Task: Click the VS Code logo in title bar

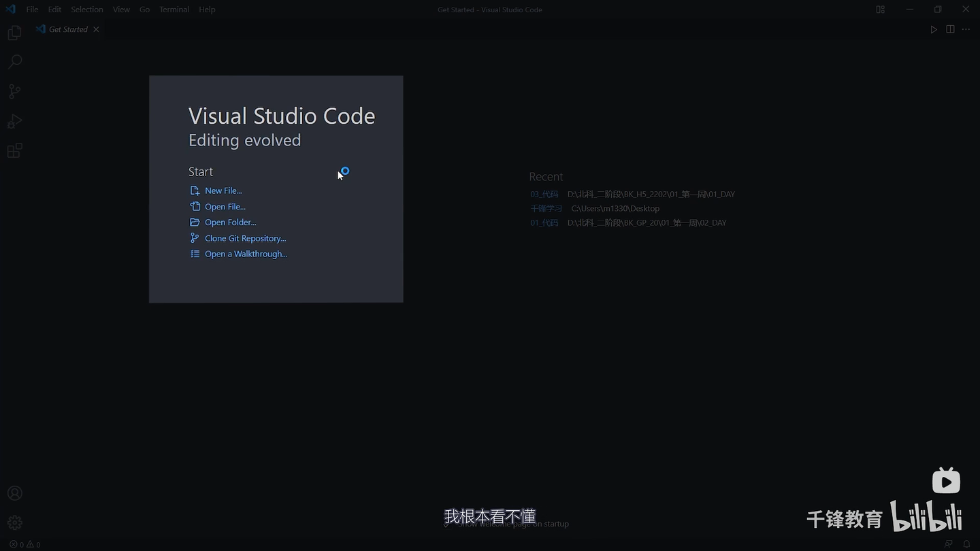Action: tap(10, 10)
